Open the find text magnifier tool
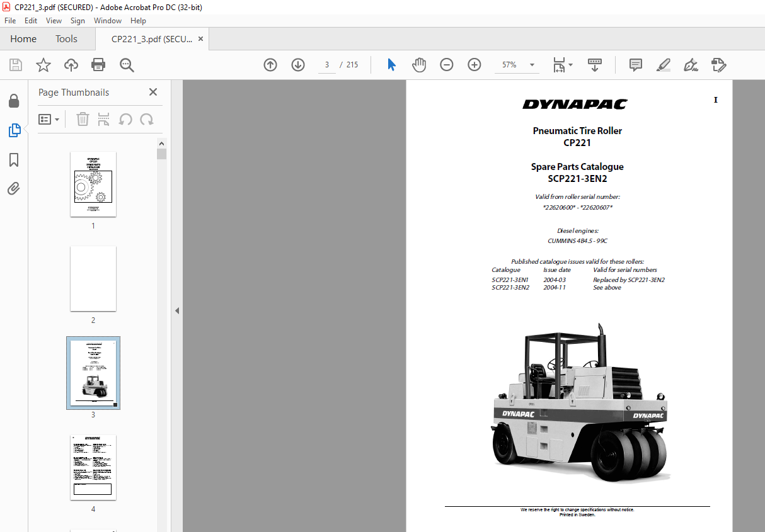 click(x=127, y=65)
